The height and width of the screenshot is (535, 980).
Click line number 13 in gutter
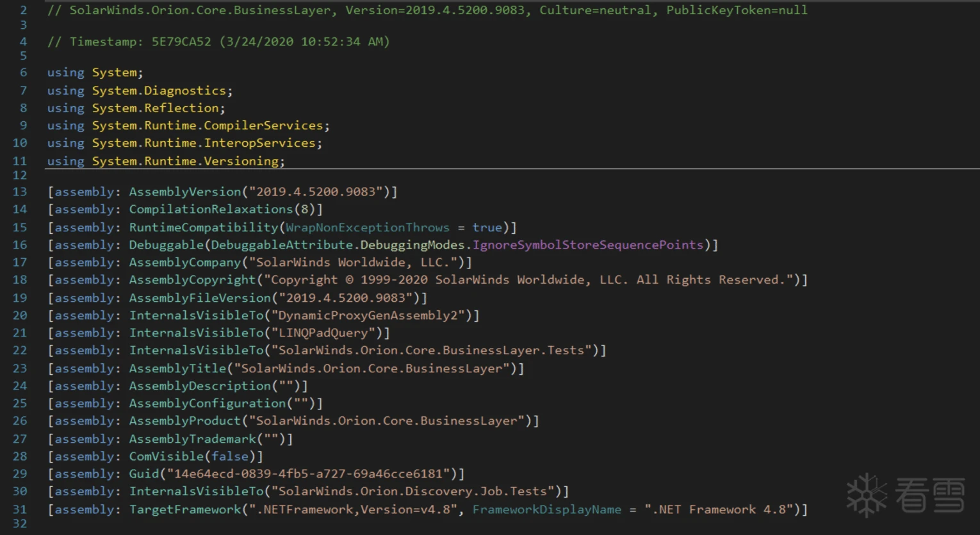20,192
